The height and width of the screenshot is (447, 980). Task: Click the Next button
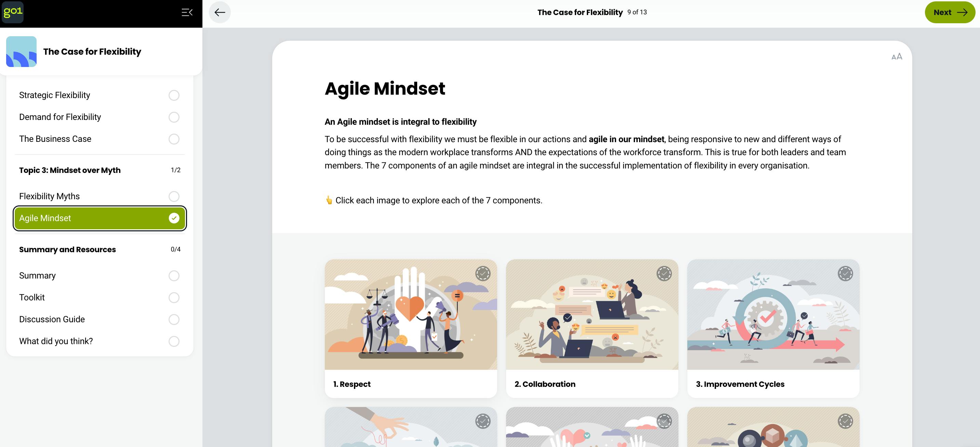pos(950,13)
